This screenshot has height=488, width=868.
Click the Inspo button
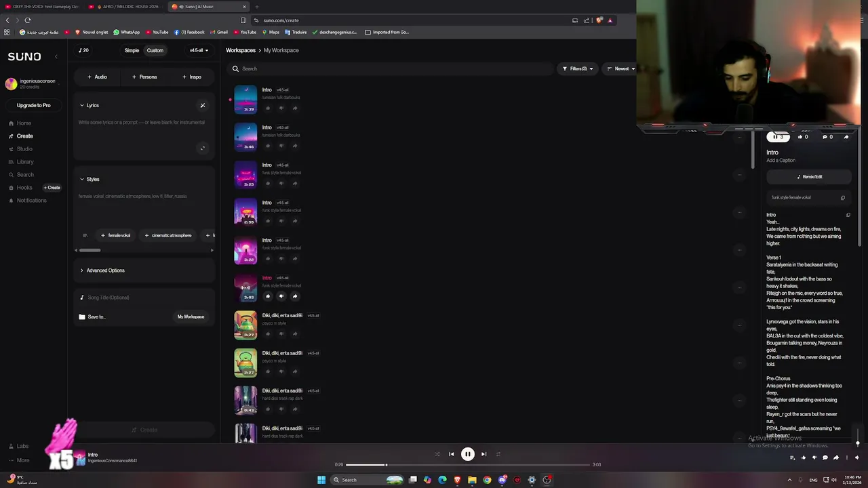(192, 77)
